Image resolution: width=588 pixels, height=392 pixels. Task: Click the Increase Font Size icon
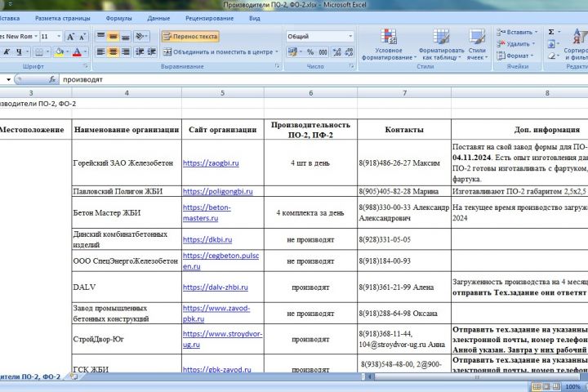point(70,37)
